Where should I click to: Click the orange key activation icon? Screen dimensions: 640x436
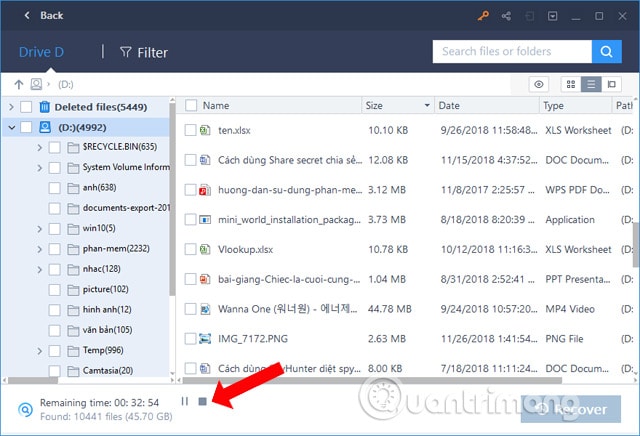pyautogui.click(x=483, y=16)
